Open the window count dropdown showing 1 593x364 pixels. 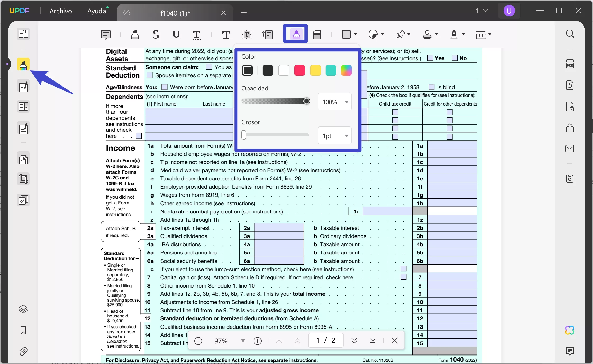coord(482,11)
